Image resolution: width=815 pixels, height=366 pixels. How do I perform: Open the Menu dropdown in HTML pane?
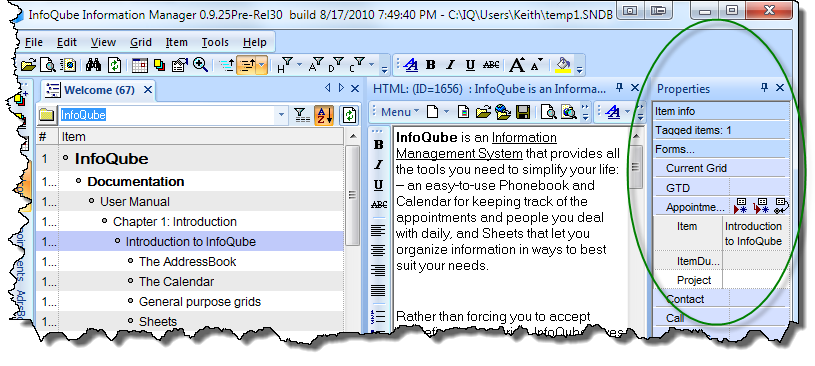[401, 111]
